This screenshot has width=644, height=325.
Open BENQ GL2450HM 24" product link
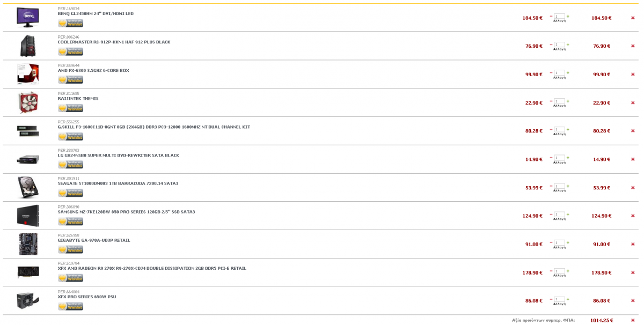click(x=96, y=14)
